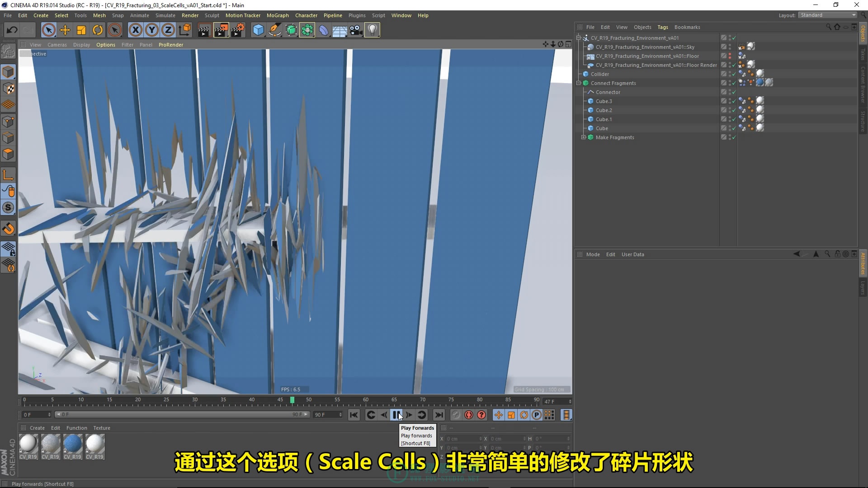Open the Layout Standard dropdown
868x488 pixels.
[828, 15]
